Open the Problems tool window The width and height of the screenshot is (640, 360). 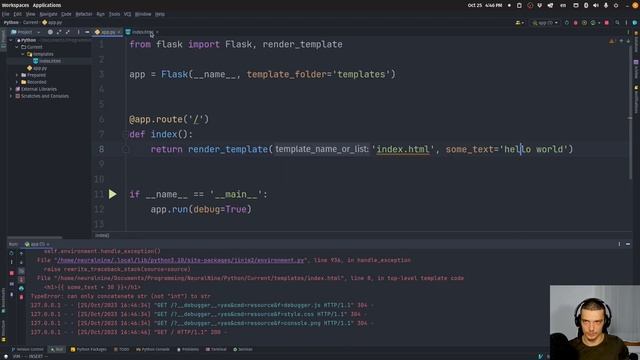188,349
